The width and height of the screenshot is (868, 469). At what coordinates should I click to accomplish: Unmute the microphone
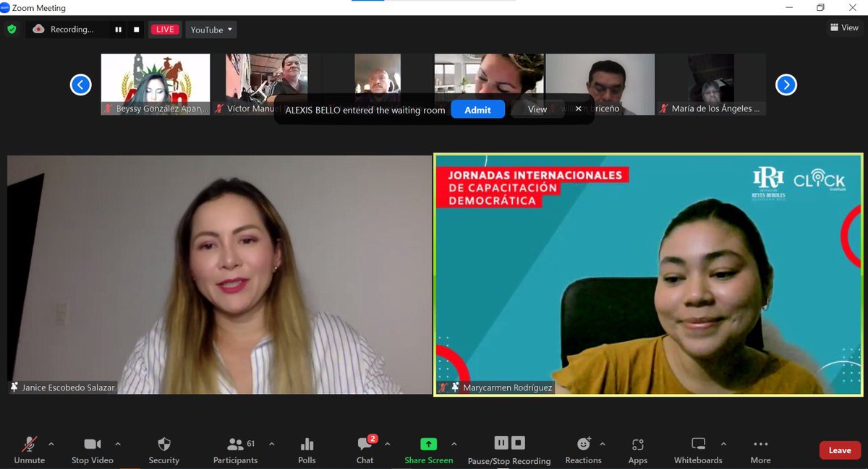[x=29, y=450]
